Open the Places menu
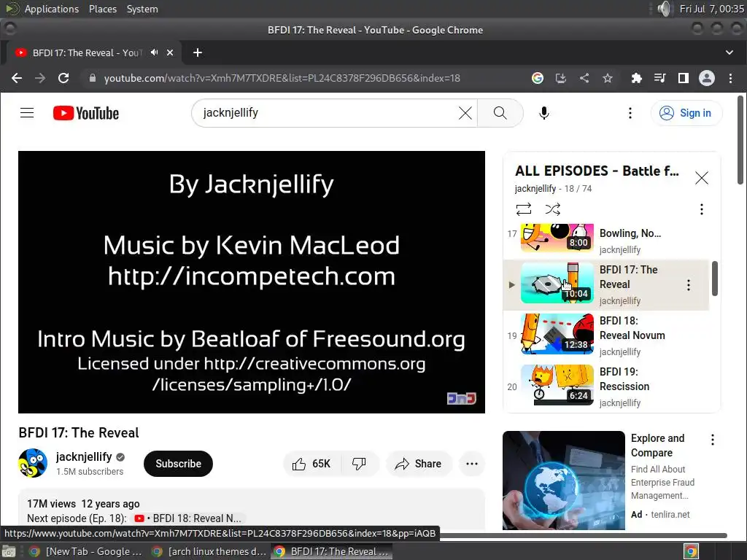 [x=102, y=9]
